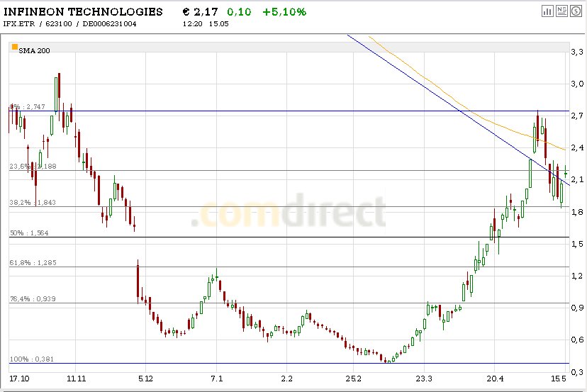Click the price axis label 1,5
This screenshot has height=392, width=587.
point(577,244)
